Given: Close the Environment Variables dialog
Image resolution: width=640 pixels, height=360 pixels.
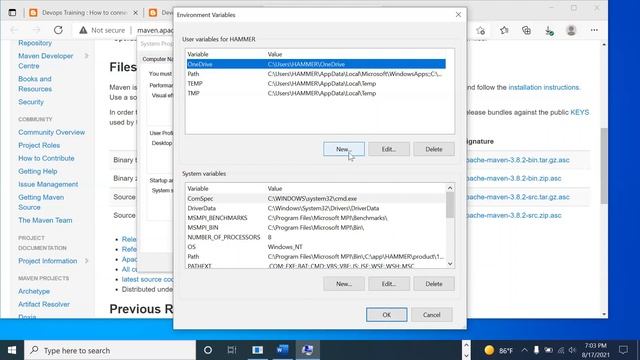Looking at the screenshot, I should tap(458, 15).
